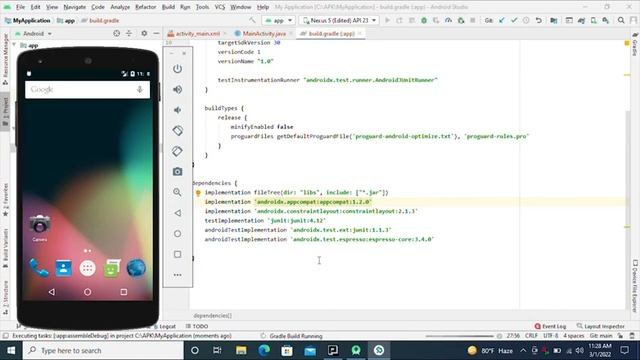This screenshot has width=640, height=360.
Task: Click the Git rollback undo icon
Action: (x=539, y=20)
